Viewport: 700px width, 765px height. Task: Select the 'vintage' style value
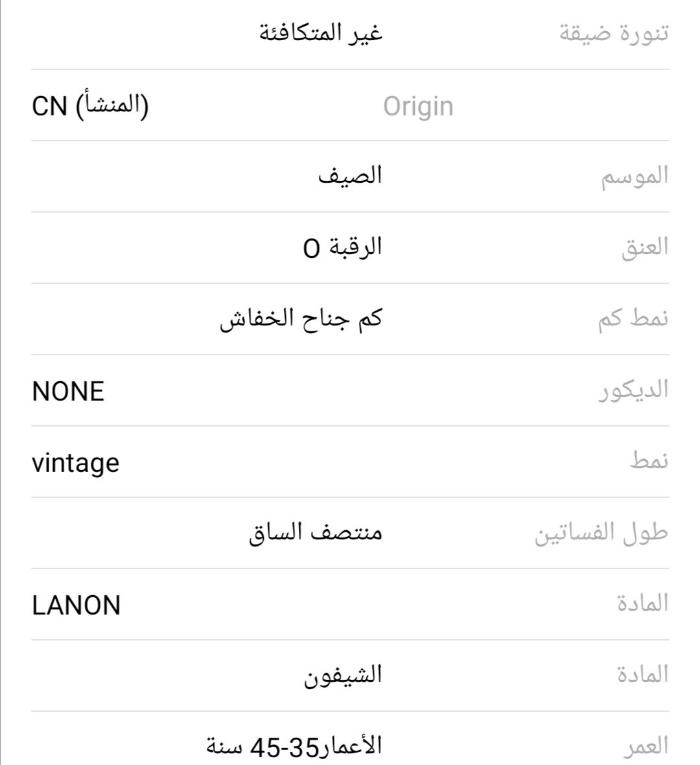click(75, 463)
